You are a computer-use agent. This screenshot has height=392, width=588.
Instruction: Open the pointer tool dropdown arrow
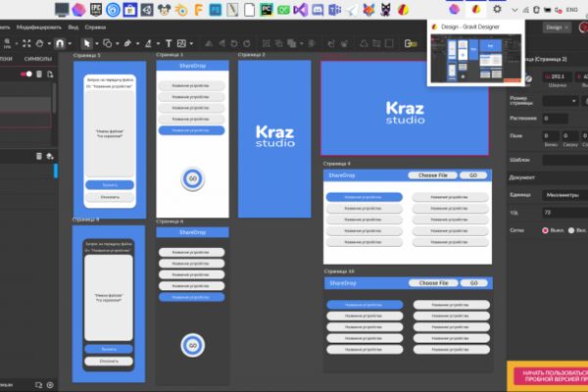(97, 44)
